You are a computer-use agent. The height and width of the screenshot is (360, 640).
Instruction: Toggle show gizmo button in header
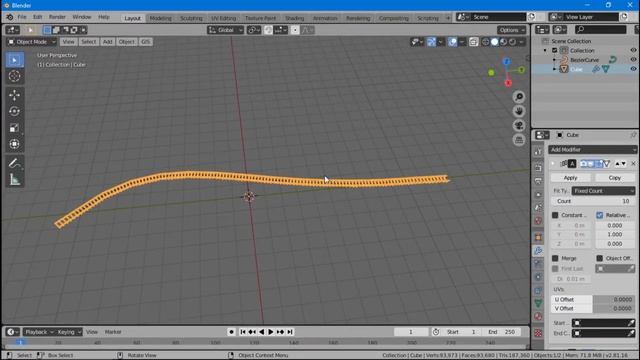431,42
